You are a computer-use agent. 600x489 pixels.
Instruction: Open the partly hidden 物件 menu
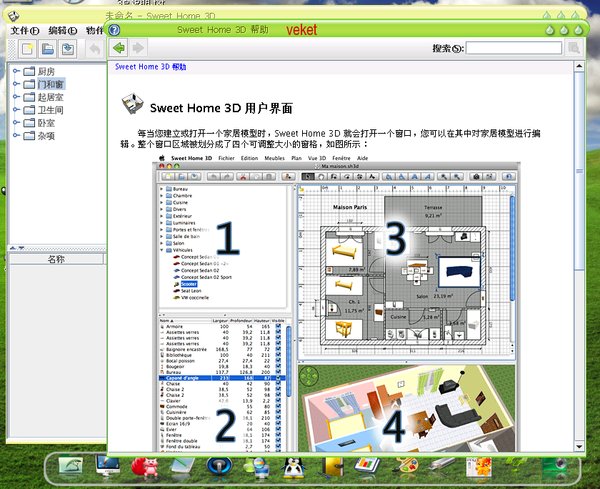tap(95, 31)
